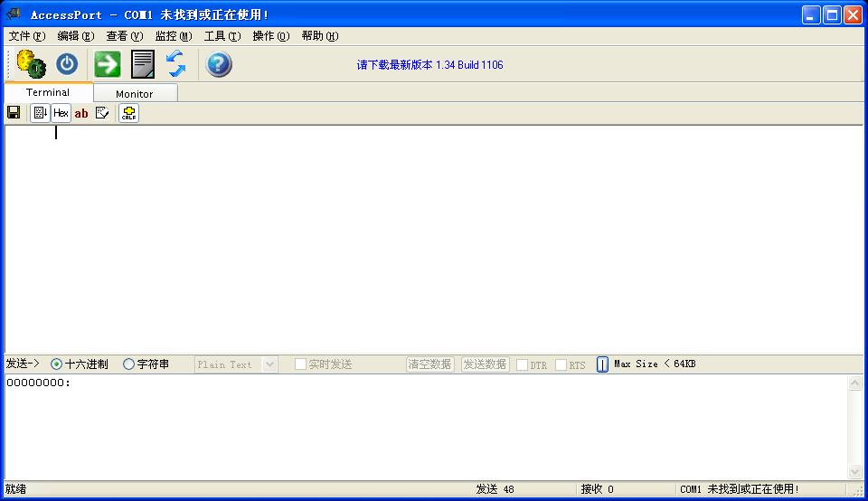Toggle Hex display mode in terminal toolbar
868x501 pixels.
pos(61,113)
